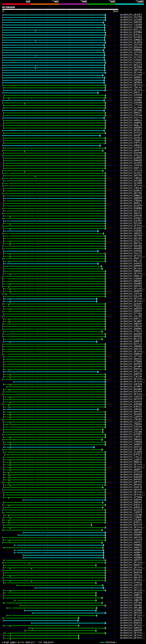Click the UniRef100_A0C125 hit label

(x=131, y=372)
